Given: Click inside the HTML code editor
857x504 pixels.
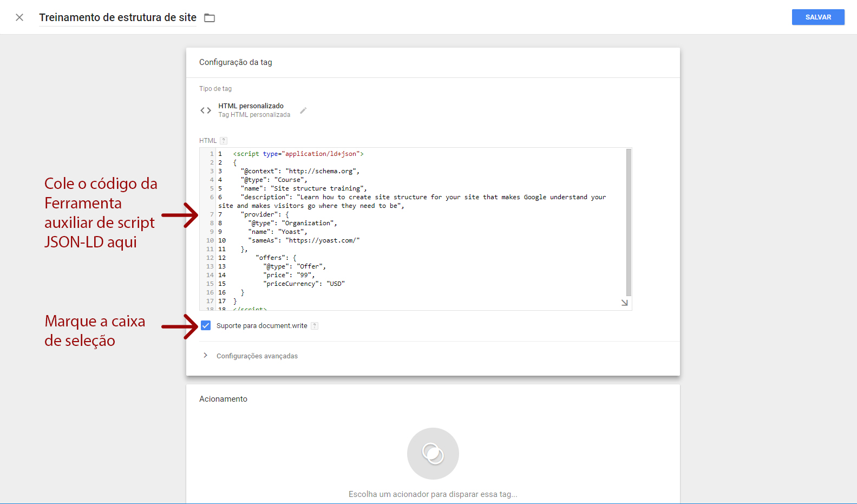Looking at the screenshot, I should (415, 229).
